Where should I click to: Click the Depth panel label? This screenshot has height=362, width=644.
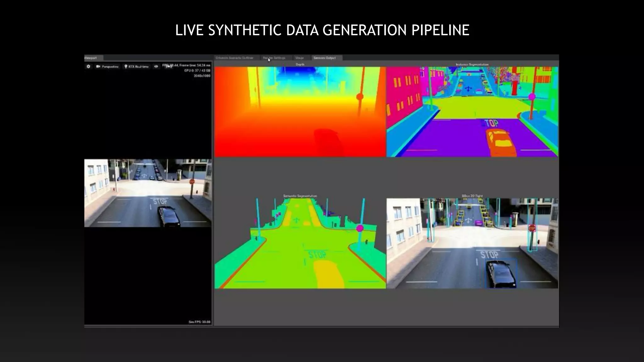(x=300, y=64)
